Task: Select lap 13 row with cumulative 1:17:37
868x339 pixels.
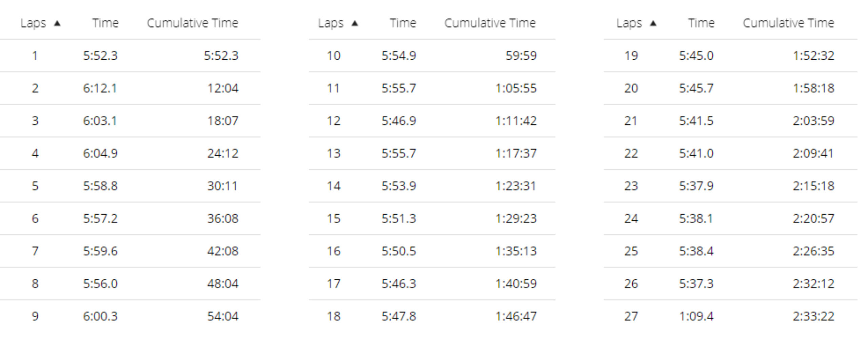Action: click(432, 153)
